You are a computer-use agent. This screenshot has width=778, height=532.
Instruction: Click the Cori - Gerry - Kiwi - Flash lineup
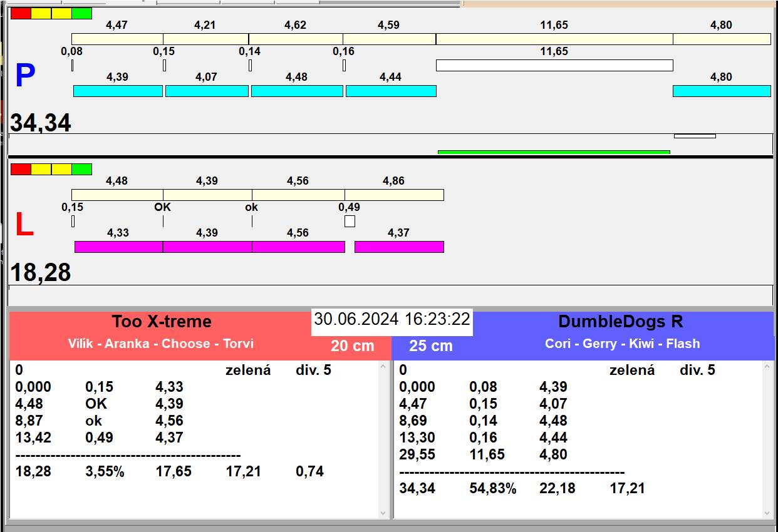622,344
